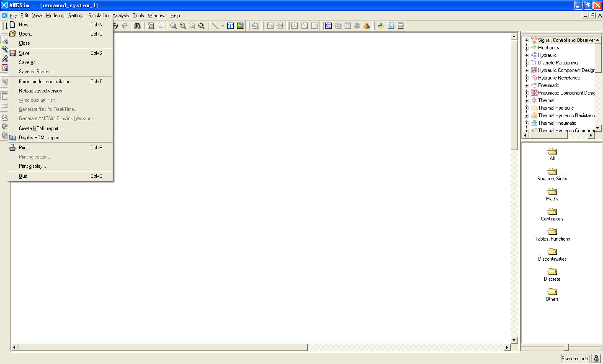This screenshot has width=603, height=364.
Task: Click the orange cone icon
Action: tap(367, 26)
